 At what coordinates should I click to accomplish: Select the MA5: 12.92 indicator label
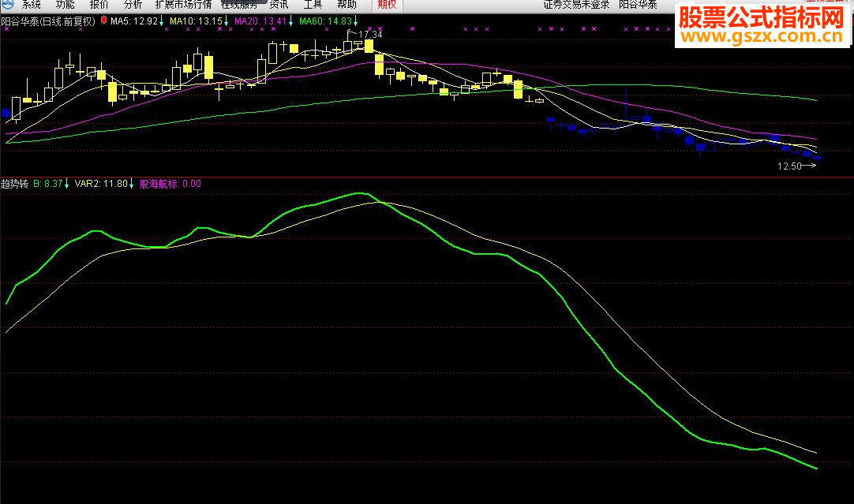coord(134,21)
